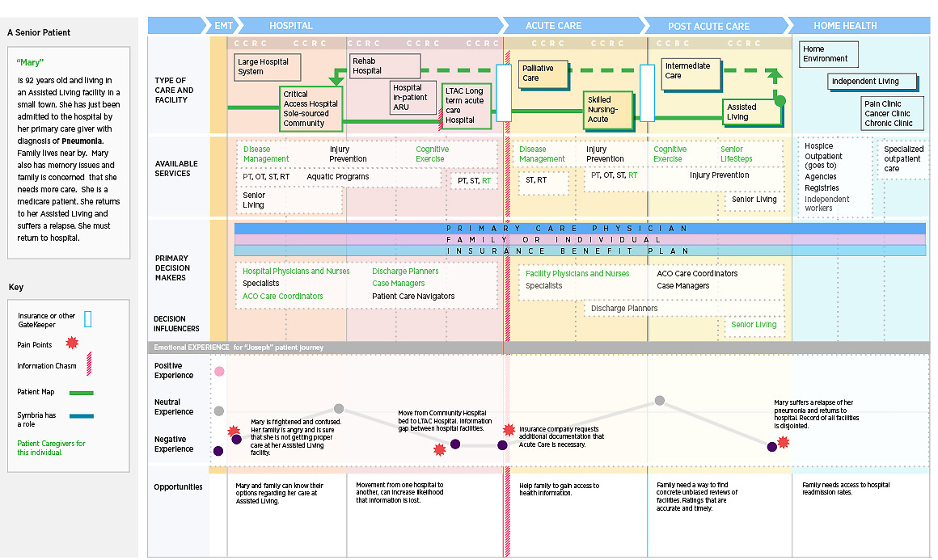Click pink dot on Positive Experience row

219,372
